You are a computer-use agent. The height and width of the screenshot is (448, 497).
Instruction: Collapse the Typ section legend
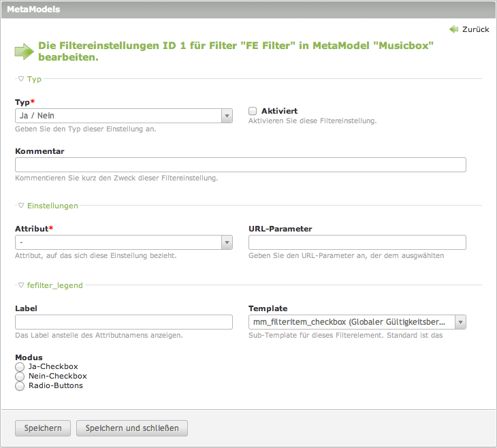34,79
